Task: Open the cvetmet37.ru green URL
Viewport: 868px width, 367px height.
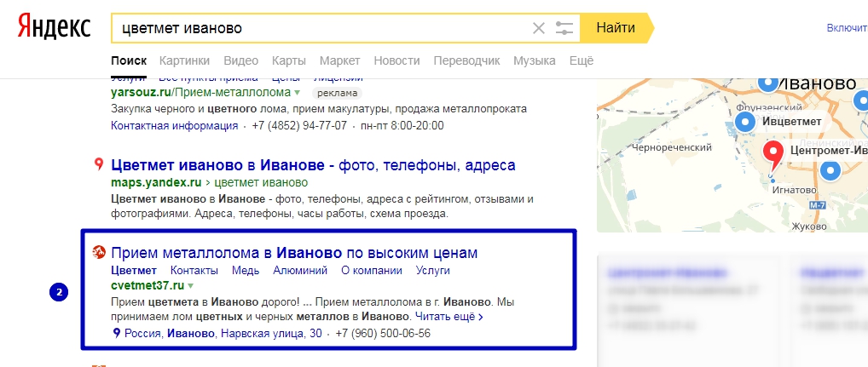Action: point(148,286)
